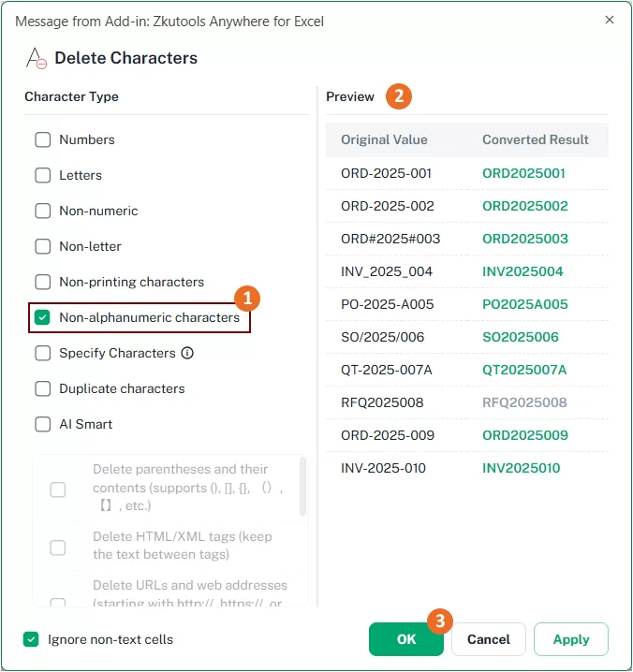Select converted result PO2025A005
Screen dimensions: 633x672
tap(525, 304)
